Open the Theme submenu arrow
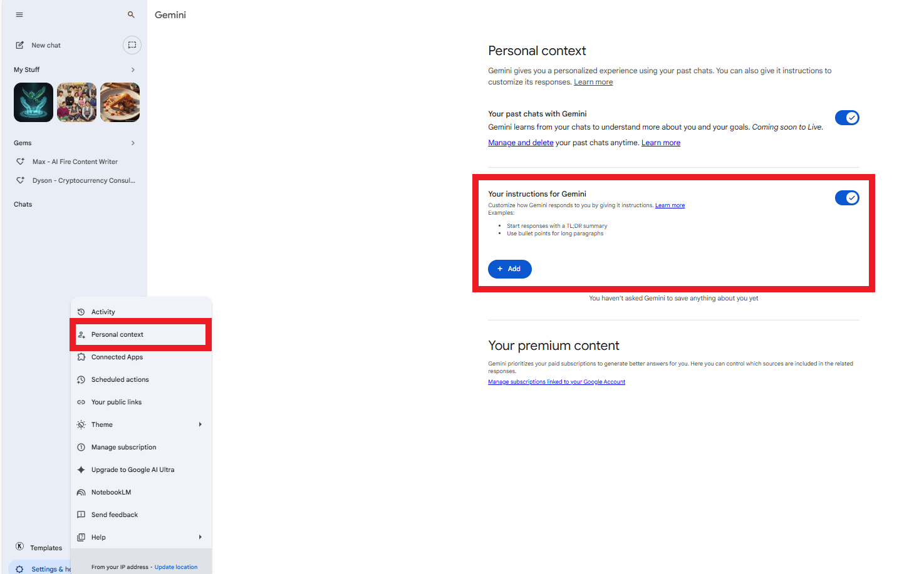Image resolution: width=924 pixels, height=574 pixels. pos(200,424)
